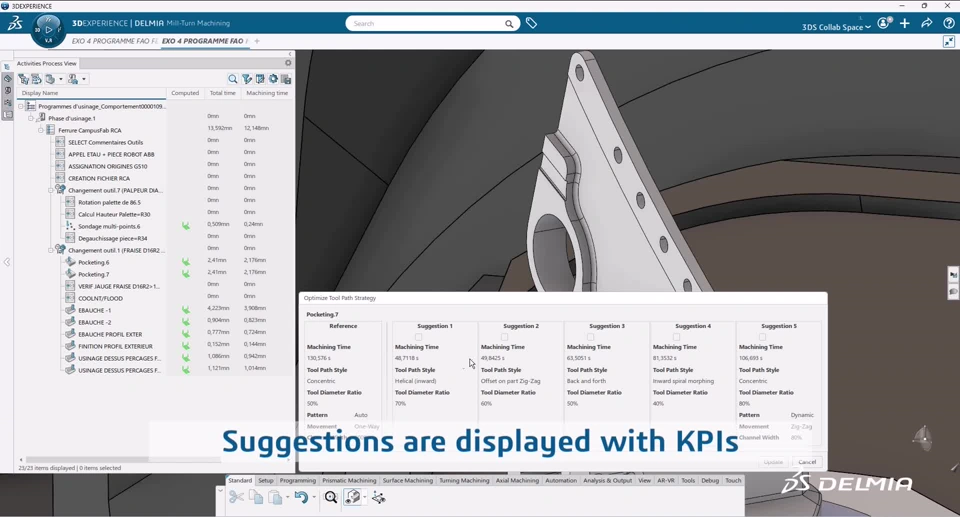Click the plus add icon in top bar
This screenshot has width=960, height=517.
(x=905, y=23)
